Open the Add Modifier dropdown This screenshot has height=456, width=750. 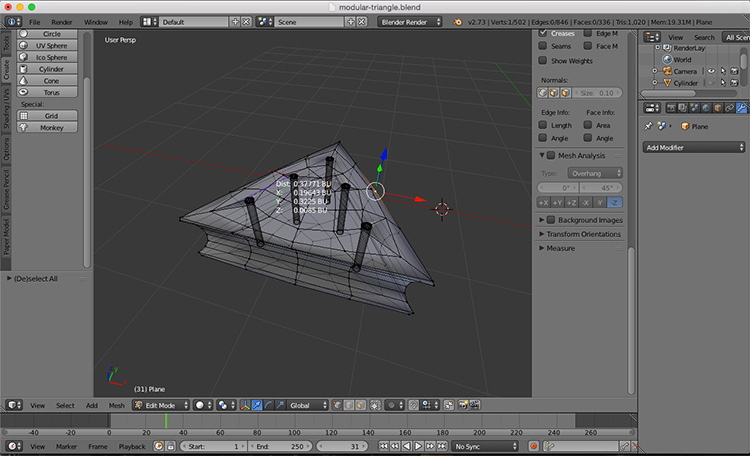694,147
